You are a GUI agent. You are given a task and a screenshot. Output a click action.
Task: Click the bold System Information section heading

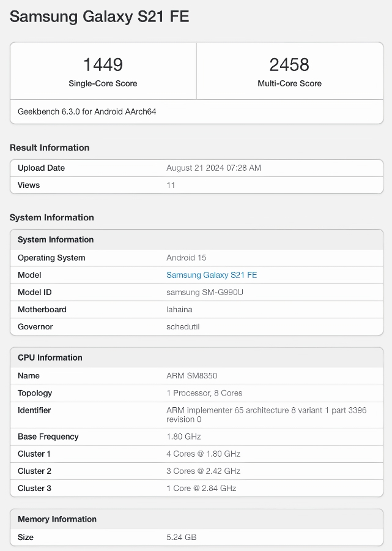click(51, 217)
